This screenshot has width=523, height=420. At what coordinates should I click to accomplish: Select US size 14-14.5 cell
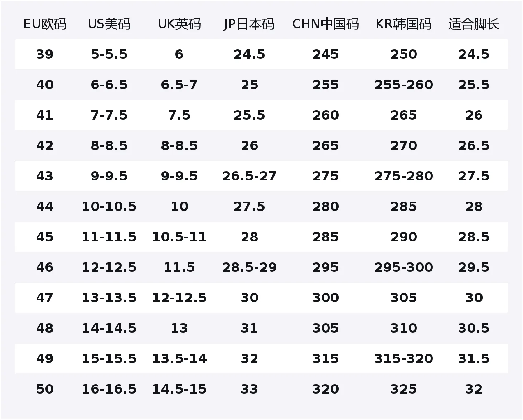pos(109,328)
